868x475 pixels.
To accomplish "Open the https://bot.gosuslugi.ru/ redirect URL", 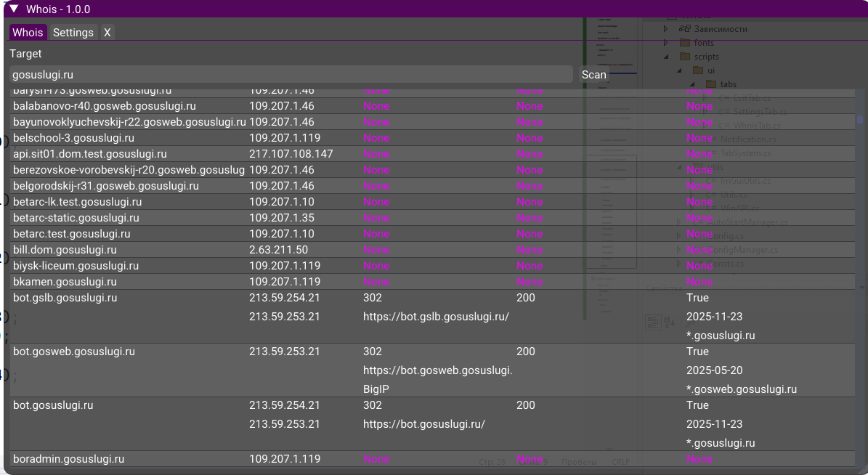I will coord(424,424).
